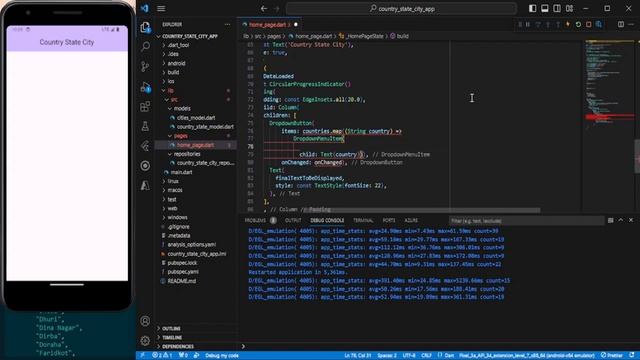Screen dimensions: 640x360
Task: Open pubspec.yaml file
Action: 183,272
